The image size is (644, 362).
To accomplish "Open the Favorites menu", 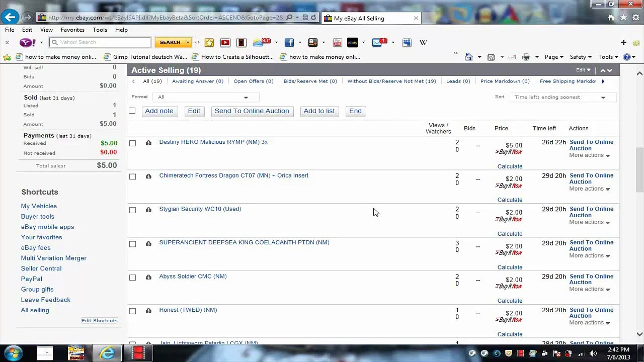I will [x=72, y=30].
